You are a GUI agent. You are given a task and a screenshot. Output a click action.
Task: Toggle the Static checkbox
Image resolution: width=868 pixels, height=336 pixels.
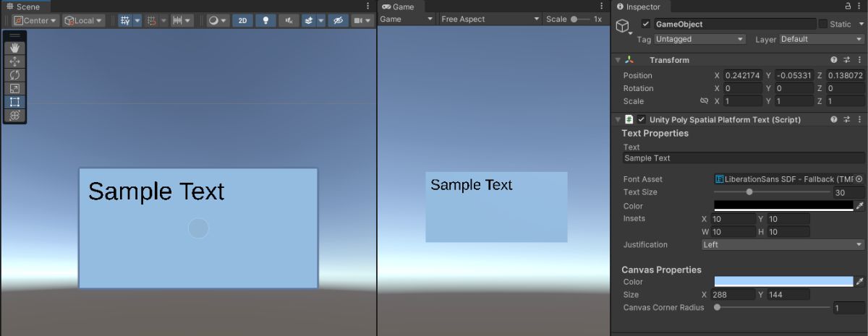coord(823,24)
